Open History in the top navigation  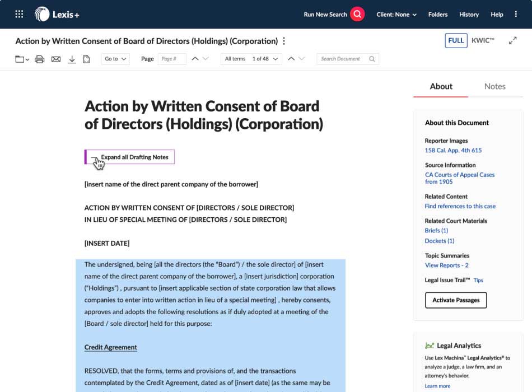click(469, 15)
